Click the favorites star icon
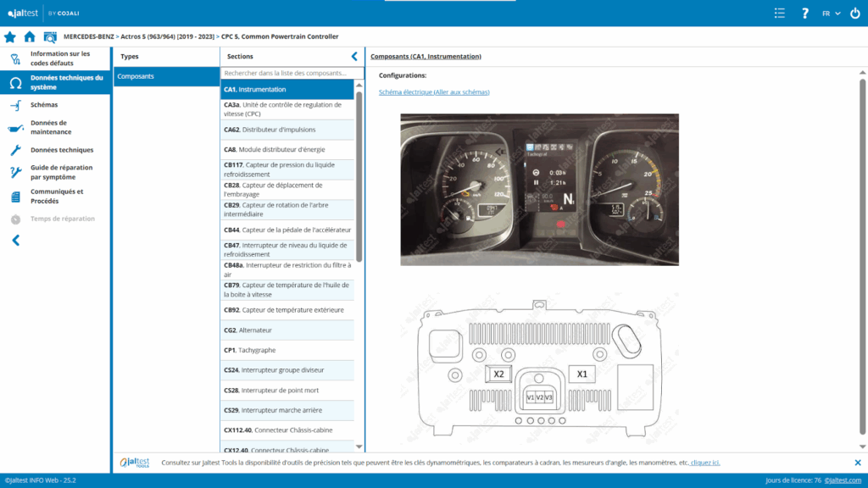The width and height of the screenshot is (868, 488). pyautogui.click(x=10, y=36)
